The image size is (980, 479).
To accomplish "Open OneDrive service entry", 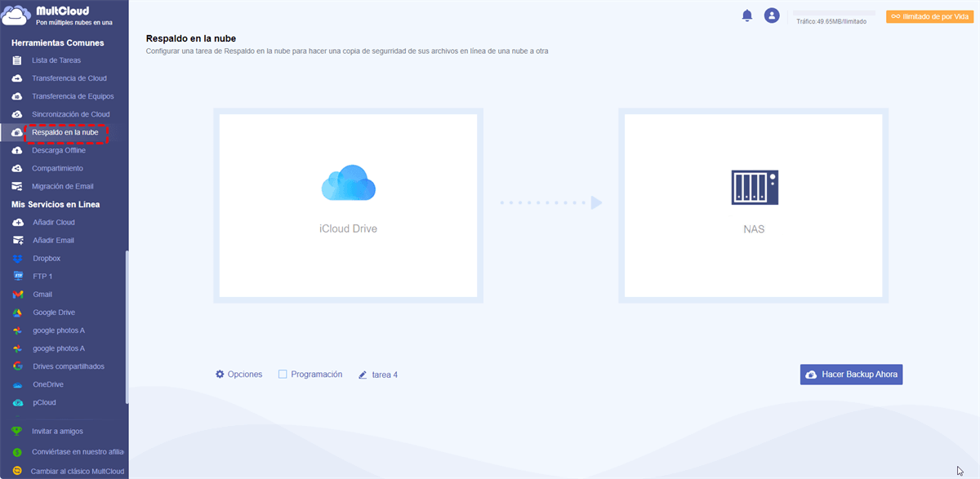I will pyautogui.click(x=48, y=384).
